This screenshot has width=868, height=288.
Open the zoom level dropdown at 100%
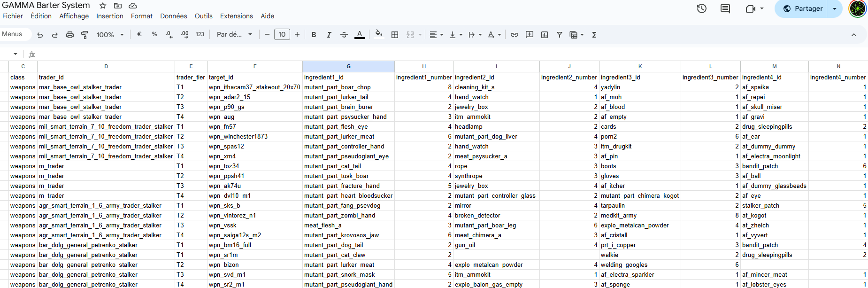[110, 35]
